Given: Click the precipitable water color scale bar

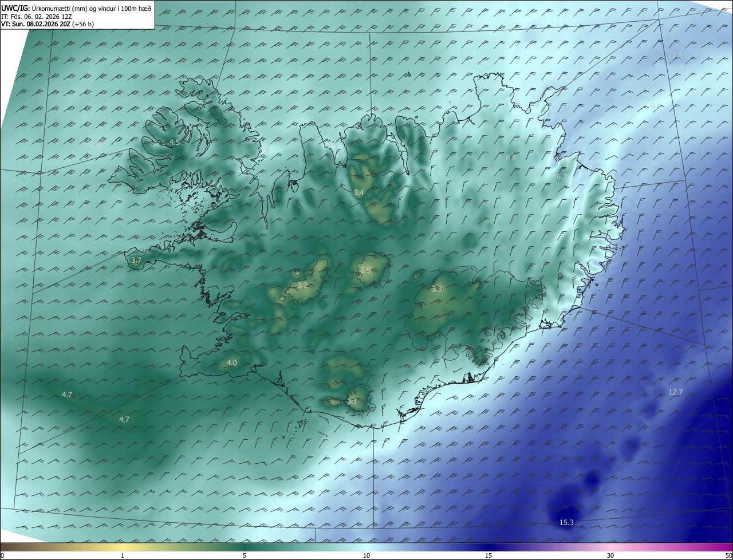Looking at the screenshot, I should point(366,547).
